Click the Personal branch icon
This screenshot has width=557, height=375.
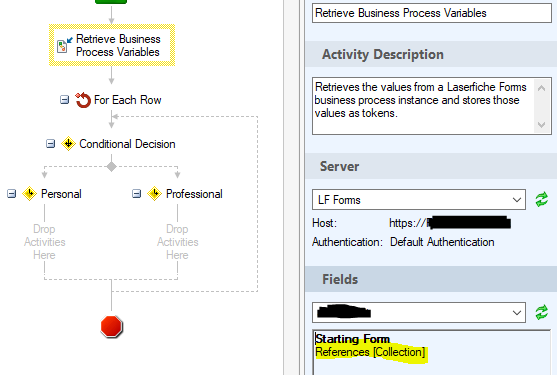[x=29, y=194]
